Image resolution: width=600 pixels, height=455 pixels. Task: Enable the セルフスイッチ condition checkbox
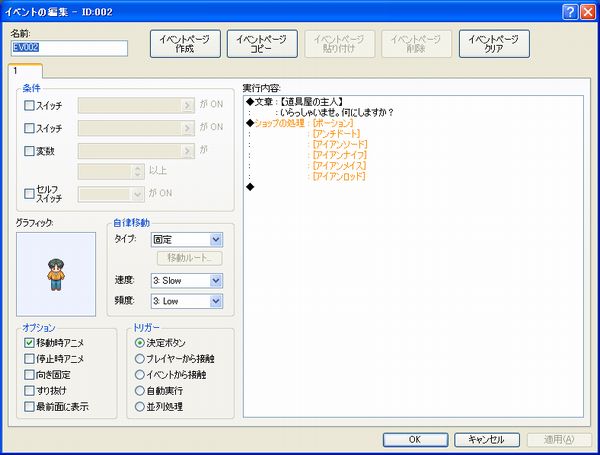[29, 194]
